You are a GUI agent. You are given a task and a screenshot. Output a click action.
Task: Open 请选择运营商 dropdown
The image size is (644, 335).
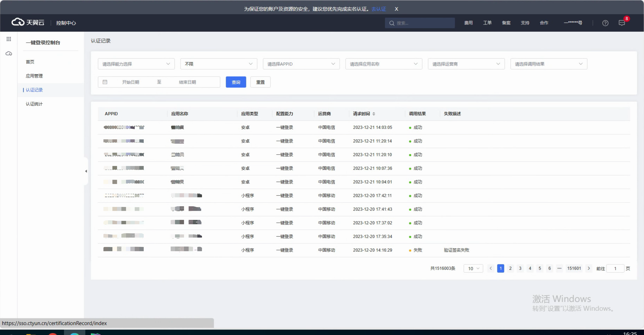(x=466, y=64)
